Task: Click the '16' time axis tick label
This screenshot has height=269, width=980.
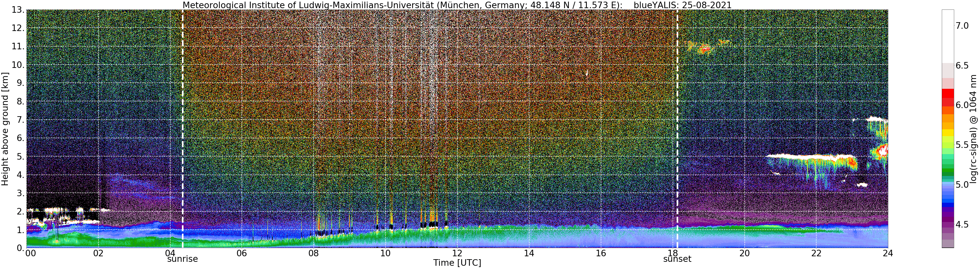Action: tap(601, 253)
